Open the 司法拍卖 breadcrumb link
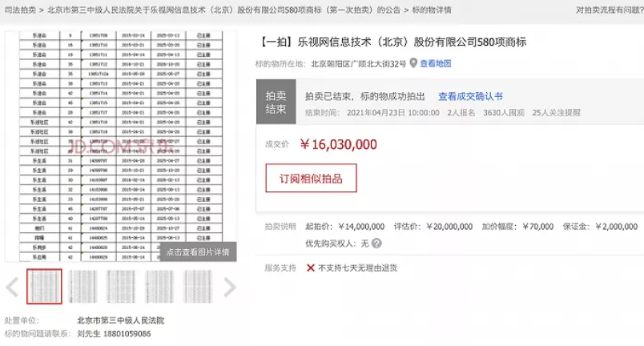 (20, 10)
